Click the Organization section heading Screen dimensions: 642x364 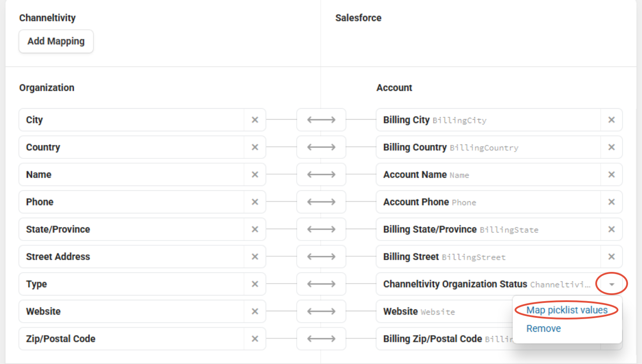click(47, 88)
